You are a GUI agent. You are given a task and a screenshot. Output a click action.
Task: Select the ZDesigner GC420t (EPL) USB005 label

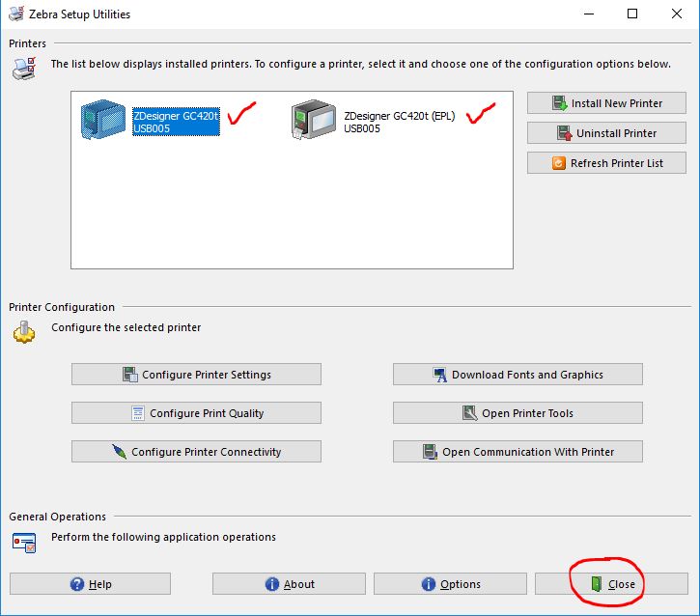399,122
